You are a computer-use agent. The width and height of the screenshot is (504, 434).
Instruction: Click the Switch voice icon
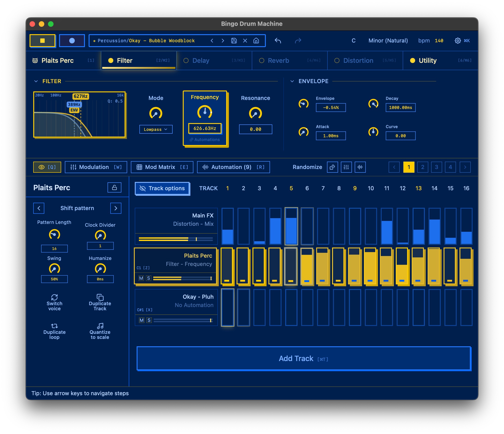54,297
